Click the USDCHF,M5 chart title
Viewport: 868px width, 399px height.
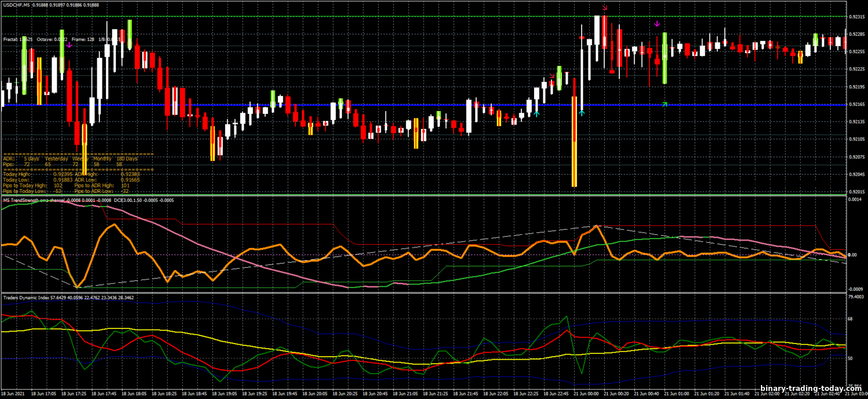17,5
